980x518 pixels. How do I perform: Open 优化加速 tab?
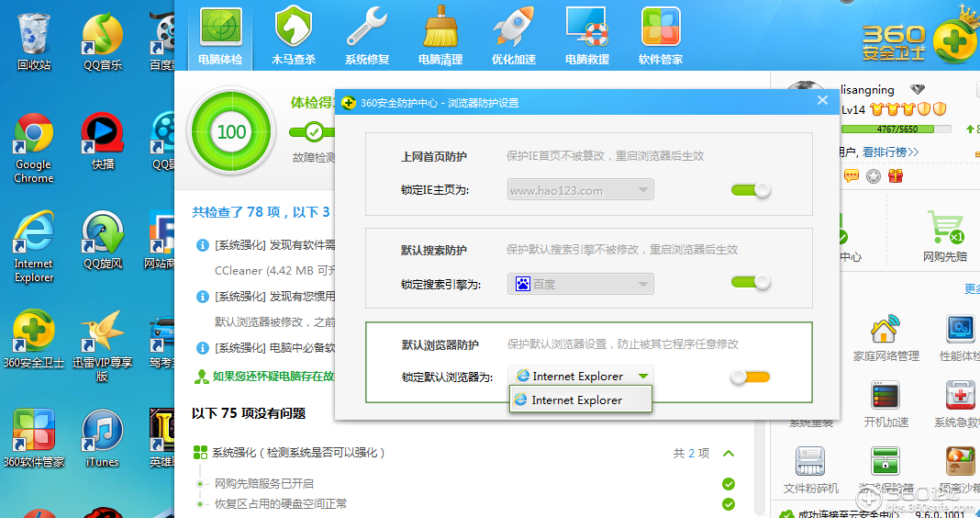pyautogui.click(x=514, y=37)
